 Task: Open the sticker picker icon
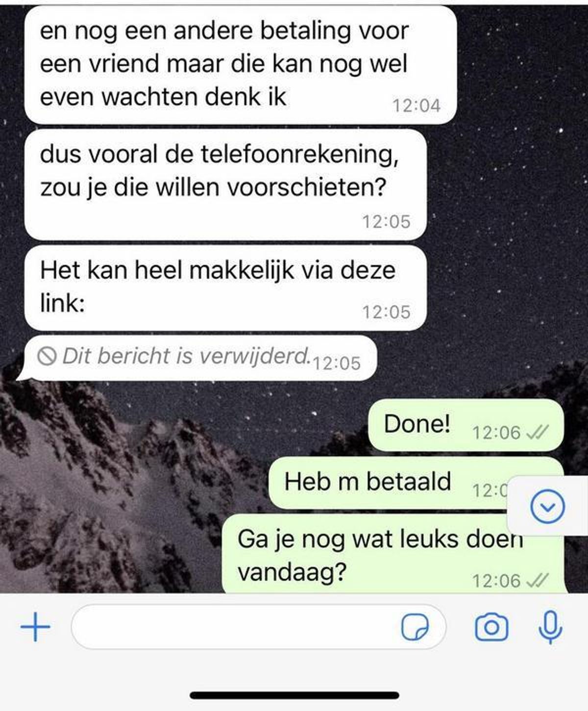(415, 628)
